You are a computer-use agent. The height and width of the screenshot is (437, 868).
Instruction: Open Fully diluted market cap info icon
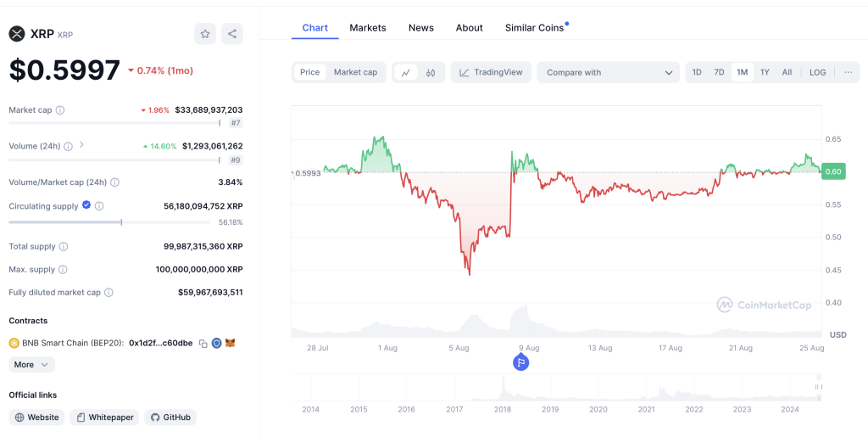[x=109, y=293]
